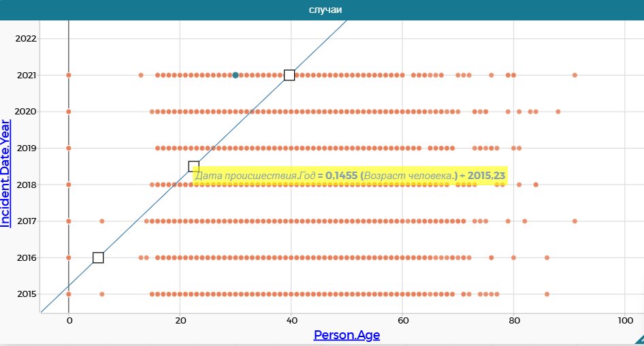The image size is (644, 346).
Task: Select the rightmost data point in 2021 row
Action: coord(575,75)
